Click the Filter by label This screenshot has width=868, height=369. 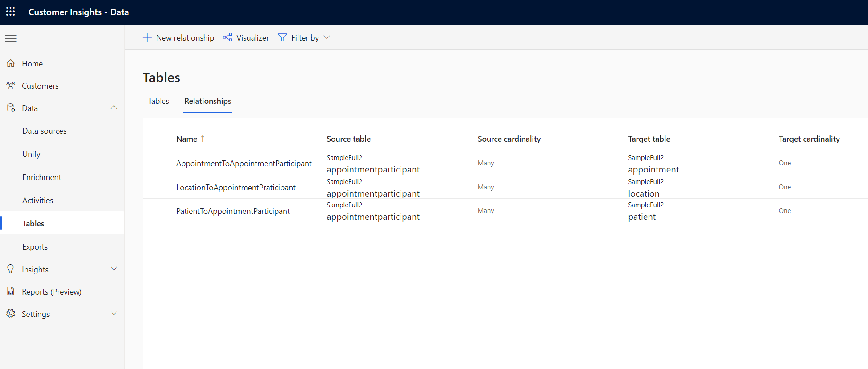[x=305, y=38]
